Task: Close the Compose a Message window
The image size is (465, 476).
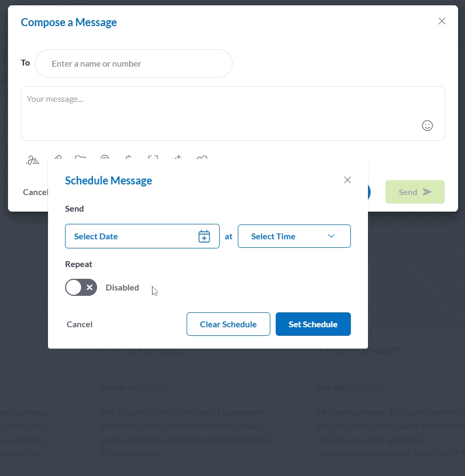Action: click(x=442, y=21)
